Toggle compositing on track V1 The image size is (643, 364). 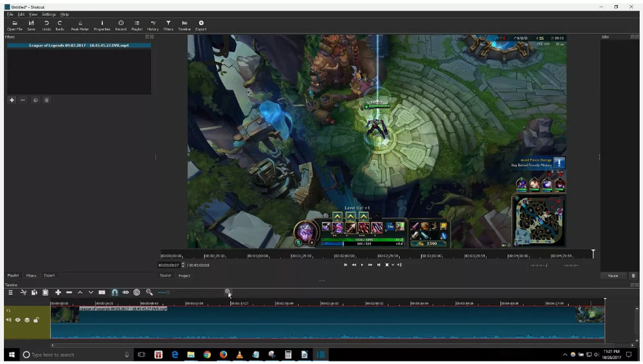pos(27,320)
